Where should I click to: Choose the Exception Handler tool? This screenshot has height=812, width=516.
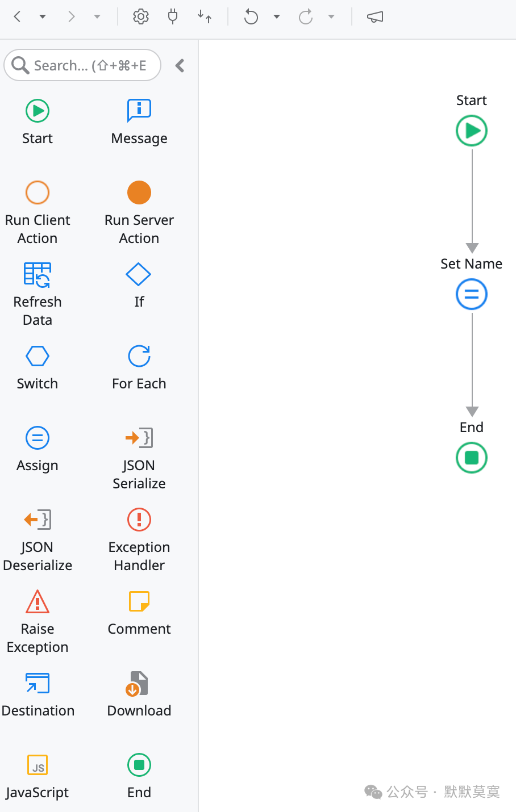click(139, 520)
